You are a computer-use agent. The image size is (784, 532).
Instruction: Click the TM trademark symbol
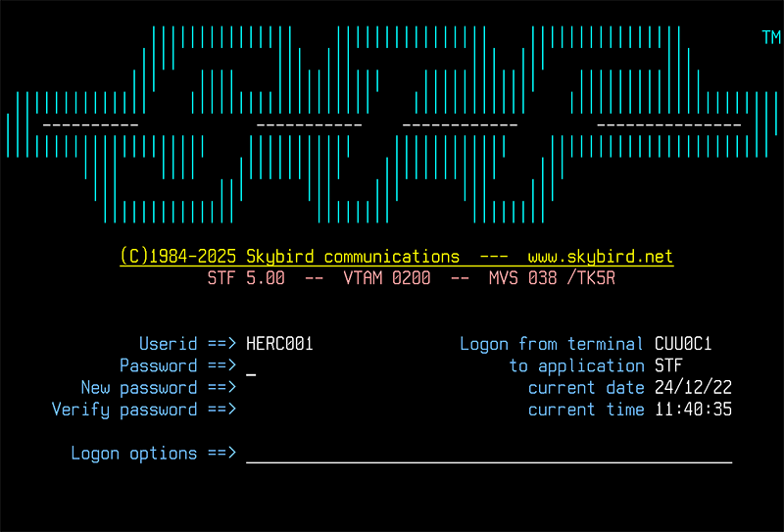[x=770, y=38]
